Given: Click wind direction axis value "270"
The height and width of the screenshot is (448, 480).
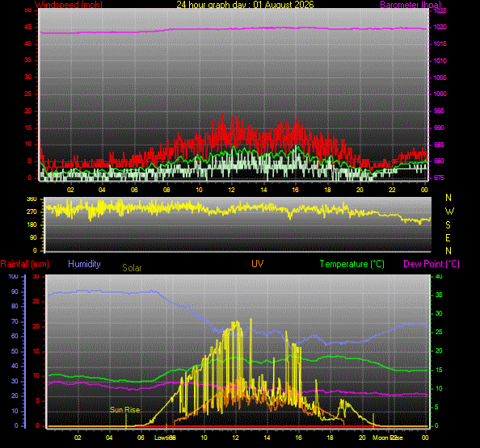Looking at the screenshot, I should click(x=32, y=211).
